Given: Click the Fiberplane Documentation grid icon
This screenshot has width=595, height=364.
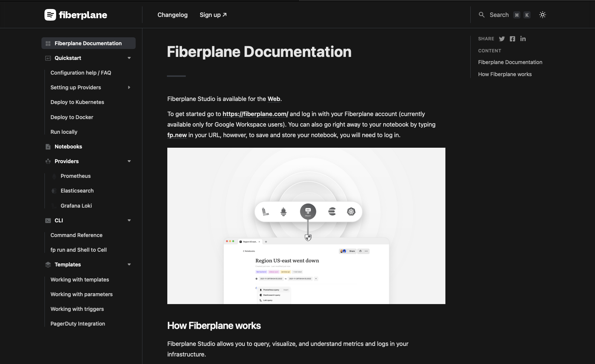Looking at the screenshot, I should pos(48,43).
